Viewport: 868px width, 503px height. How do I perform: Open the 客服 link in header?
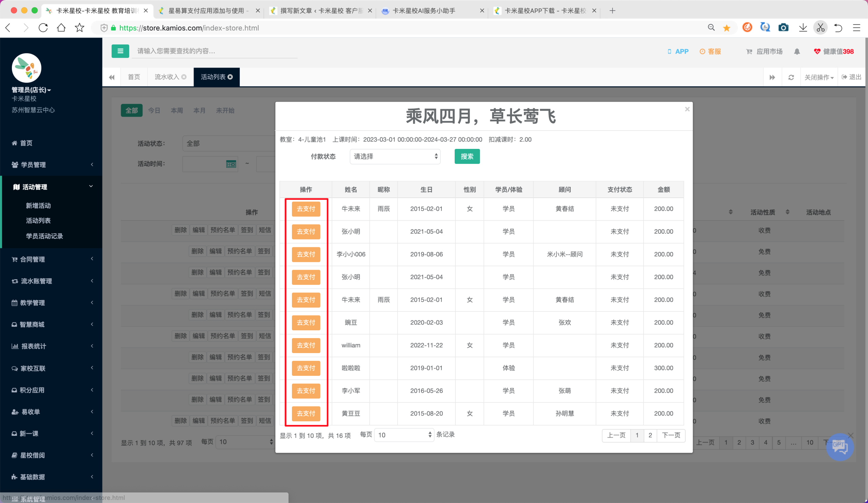point(710,51)
